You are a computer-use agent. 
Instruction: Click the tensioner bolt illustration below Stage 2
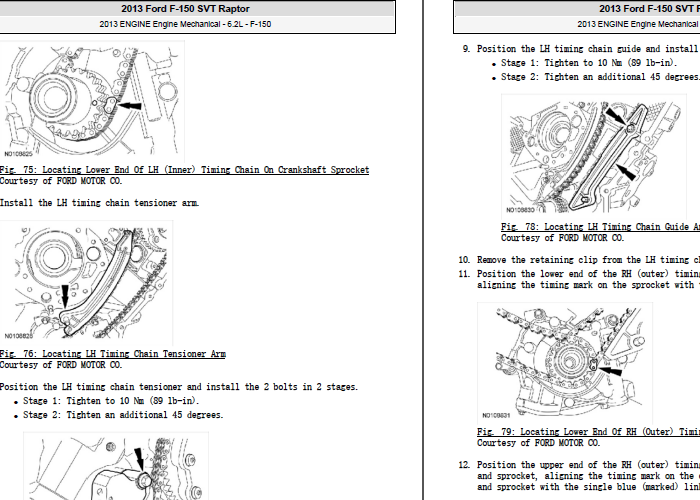point(116,466)
